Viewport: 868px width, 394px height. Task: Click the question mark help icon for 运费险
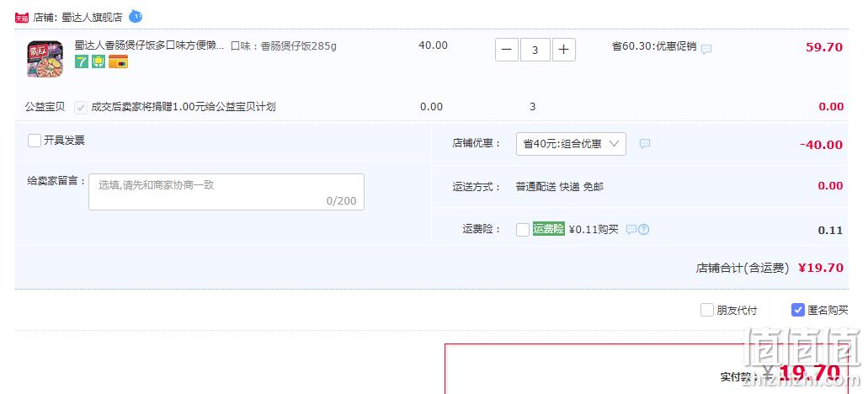click(x=643, y=229)
